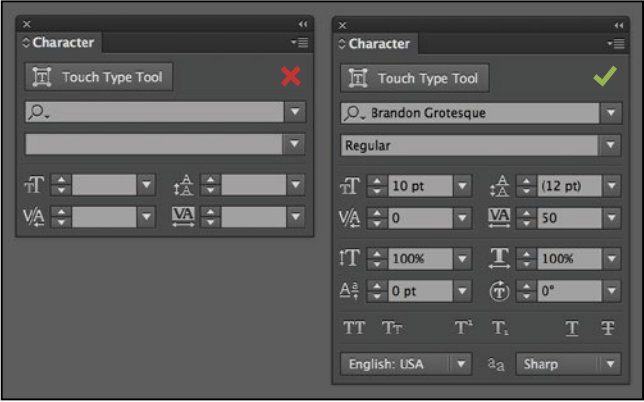The image size is (644, 402).
Task: Collapse right Character panel with double-arrow icon
Action: [619, 25]
